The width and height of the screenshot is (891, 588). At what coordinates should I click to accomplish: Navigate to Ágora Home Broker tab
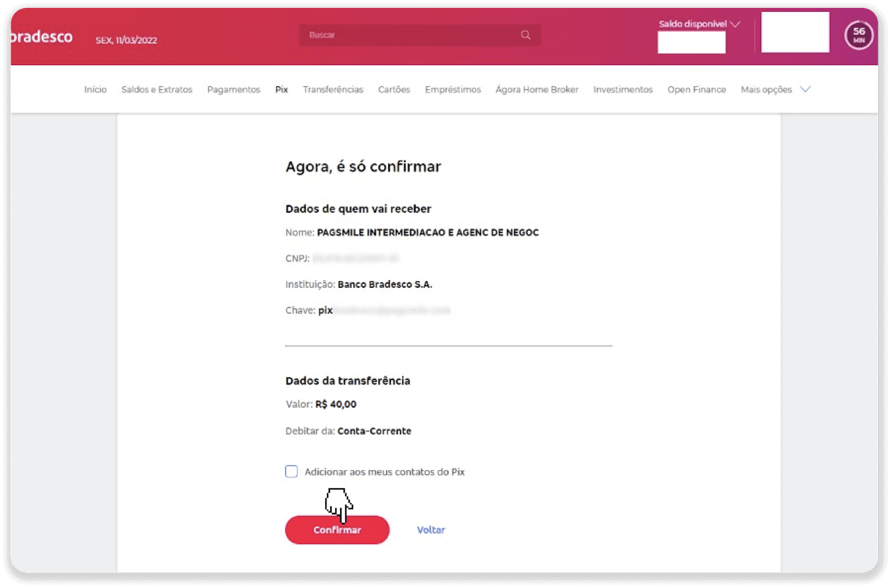click(x=536, y=89)
